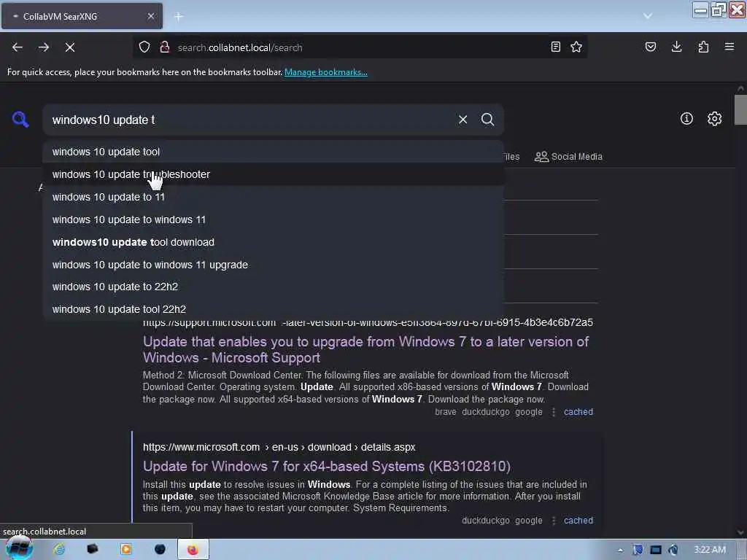Screen dimensions: 747x560
Task: Switch to Firefox taskbar button
Action: [x=193, y=550]
